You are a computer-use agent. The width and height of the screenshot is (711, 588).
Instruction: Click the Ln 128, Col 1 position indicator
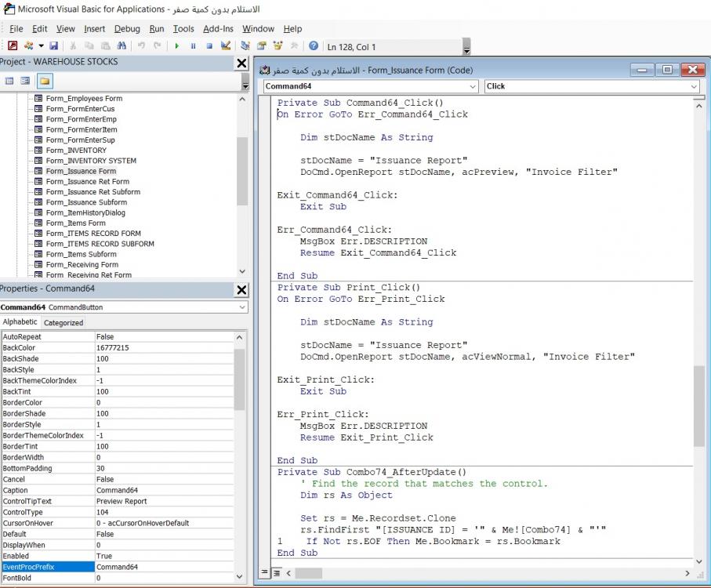(x=351, y=47)
